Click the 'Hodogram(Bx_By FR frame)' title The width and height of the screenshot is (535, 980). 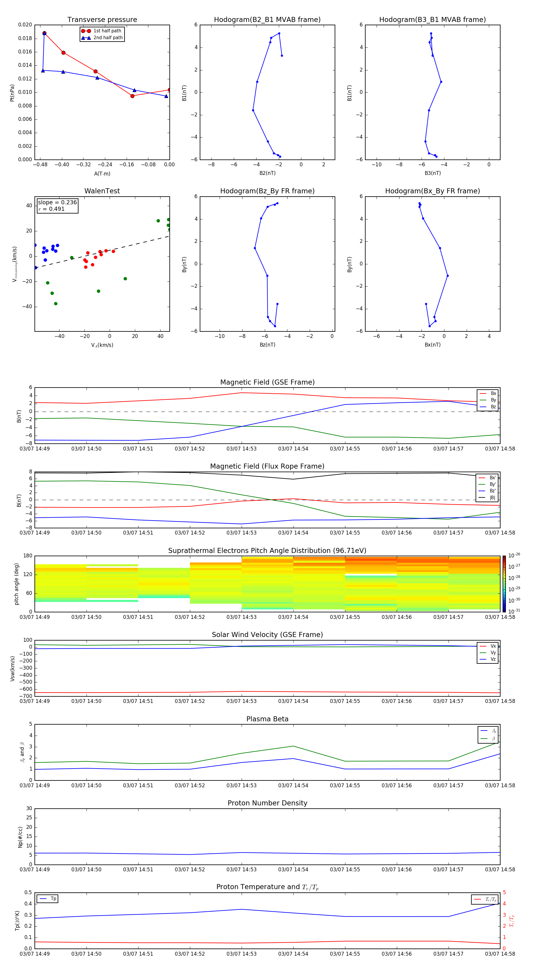[432, 191]
